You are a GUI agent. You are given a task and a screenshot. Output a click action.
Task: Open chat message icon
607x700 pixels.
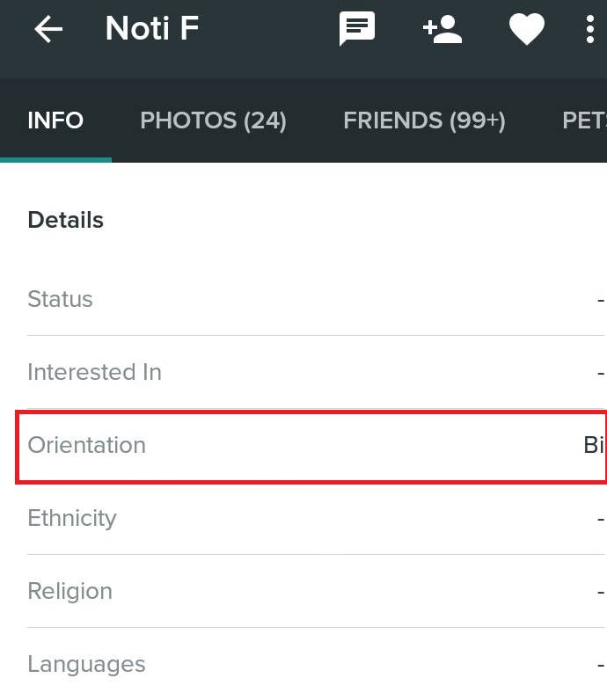[x=357, y=29]
